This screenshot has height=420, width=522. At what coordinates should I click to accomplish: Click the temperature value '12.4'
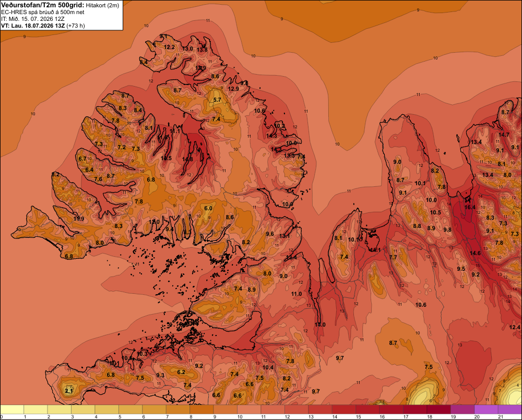pyautogui.click(x=515, y=327)
